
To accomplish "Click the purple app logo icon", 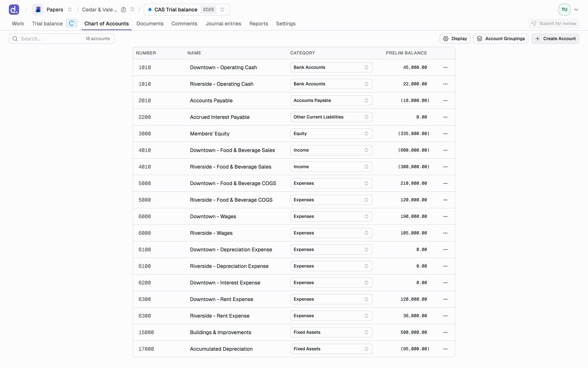I will (14, 10).
